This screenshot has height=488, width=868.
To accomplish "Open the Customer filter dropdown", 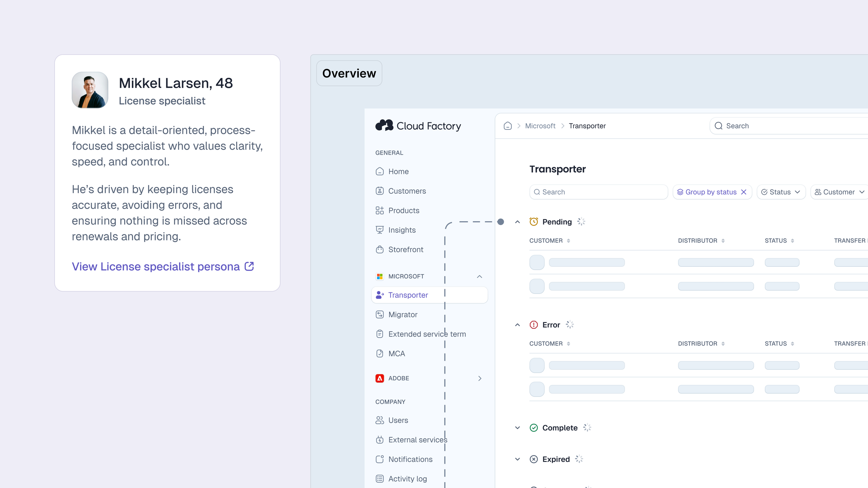I will click(x=839, y=192).
